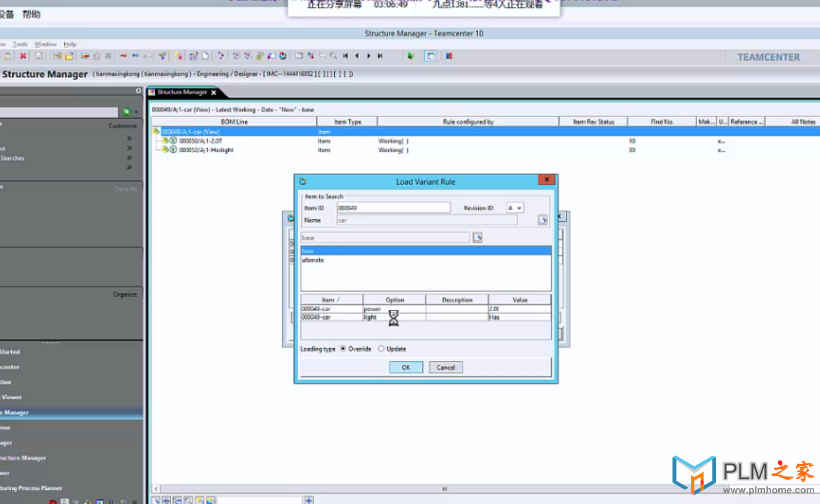Click Cancel in Load Variant Rule dialog
This screenshot has width=820, height=504.
[446, 367]
